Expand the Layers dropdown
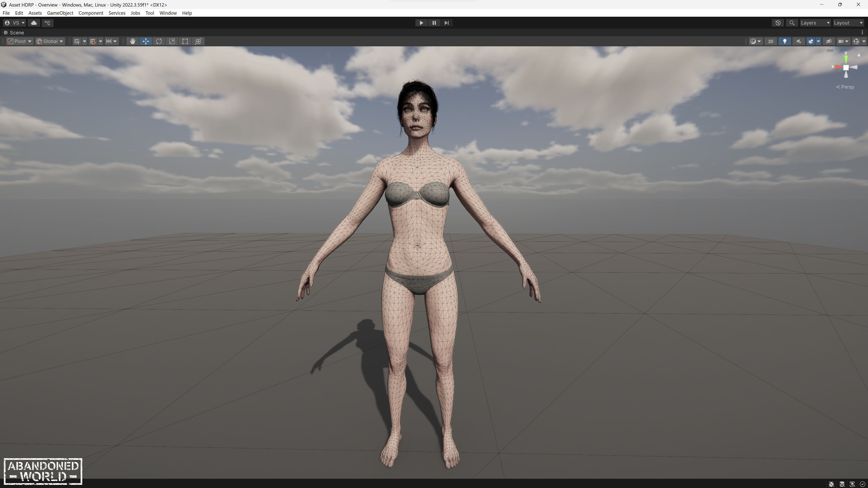 point(815,23)
